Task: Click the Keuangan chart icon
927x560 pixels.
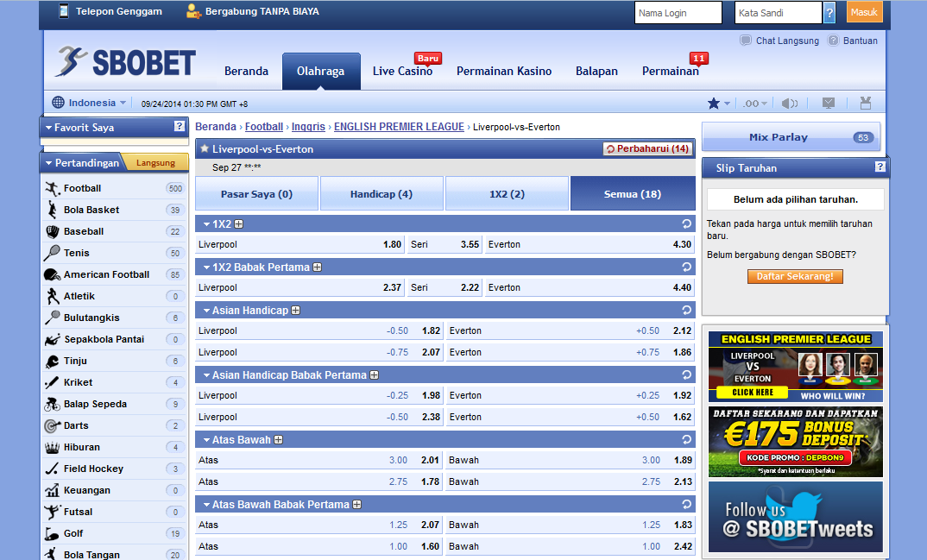Action: tap(52, 490)
